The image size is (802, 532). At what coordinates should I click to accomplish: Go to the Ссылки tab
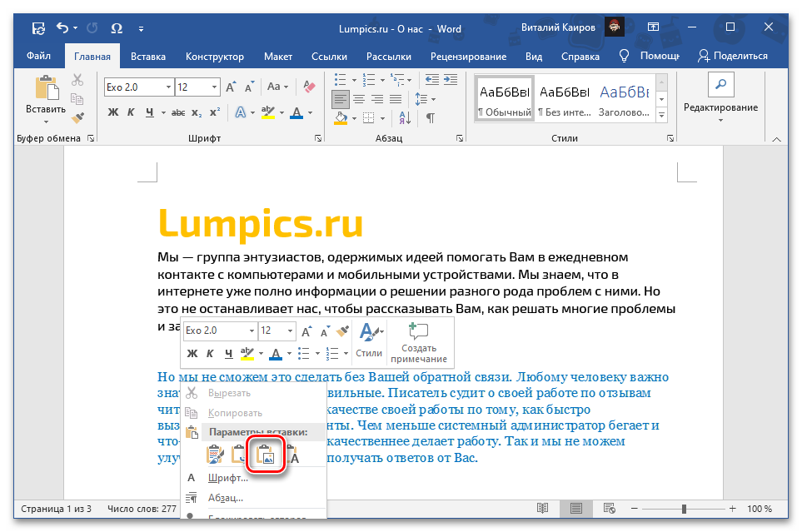(x=329, y=57)
